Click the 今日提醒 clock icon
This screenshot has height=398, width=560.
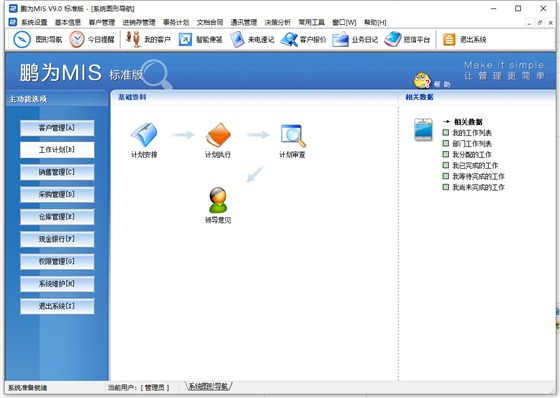(x=77, y=39)
